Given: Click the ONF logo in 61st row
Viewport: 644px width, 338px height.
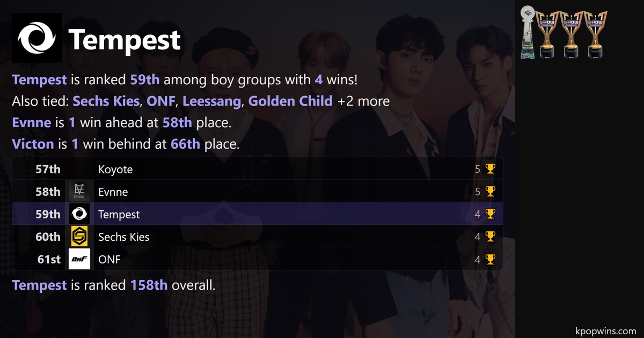Looking at the screenshot, I should tap(79, 260).
